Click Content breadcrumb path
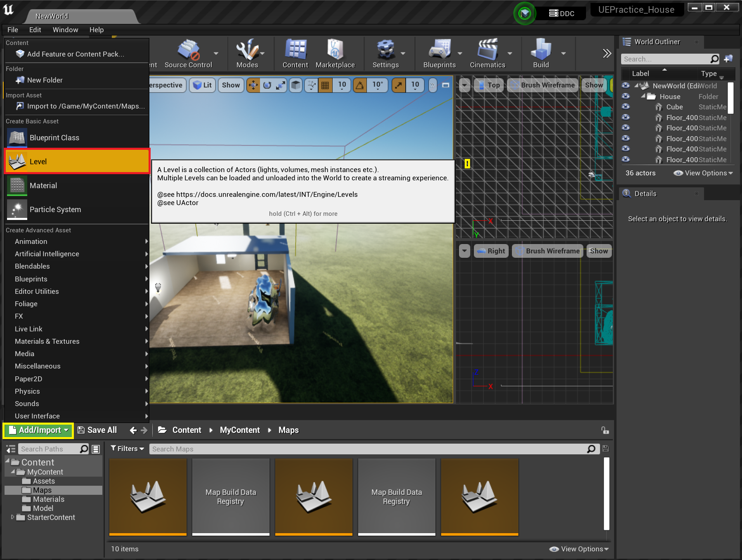This screenshot has width=742, height=560. (187, 430)
